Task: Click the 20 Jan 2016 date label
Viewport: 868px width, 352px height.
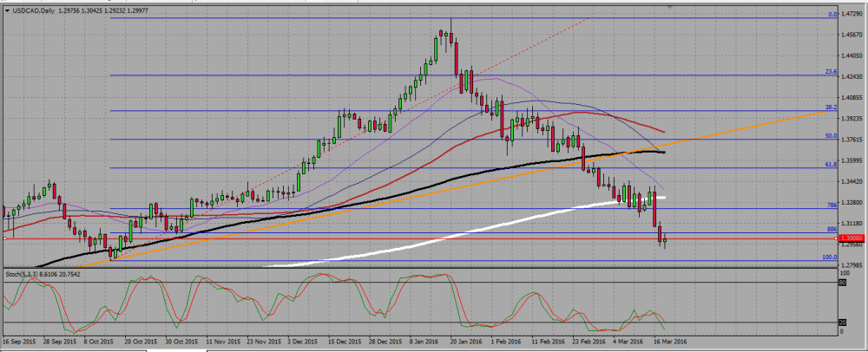Action: click(x=468, y=342)
